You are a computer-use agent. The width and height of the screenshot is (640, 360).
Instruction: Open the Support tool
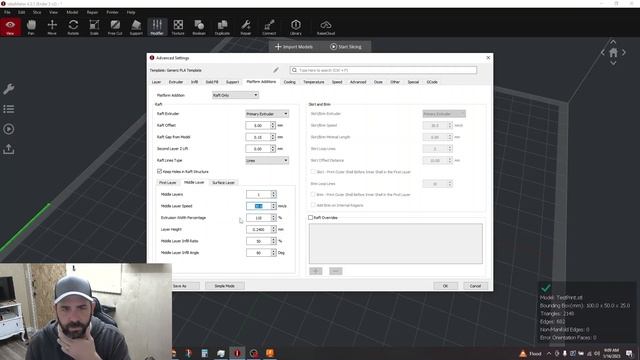(136, 27)
